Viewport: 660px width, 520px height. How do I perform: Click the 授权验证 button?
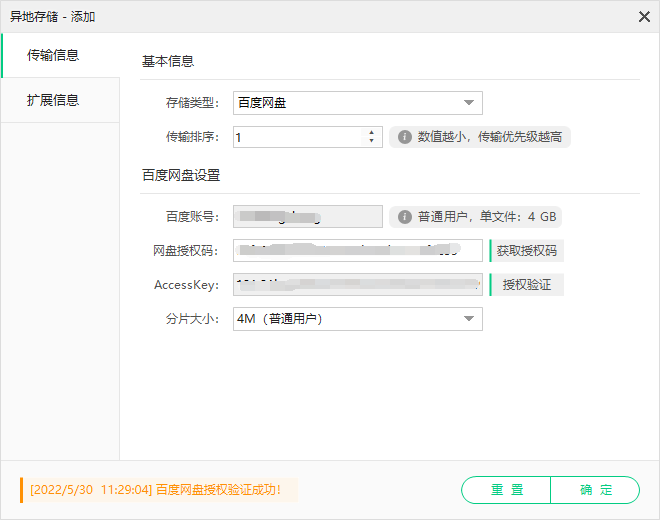pyautogui.click(x=527, y=285)
